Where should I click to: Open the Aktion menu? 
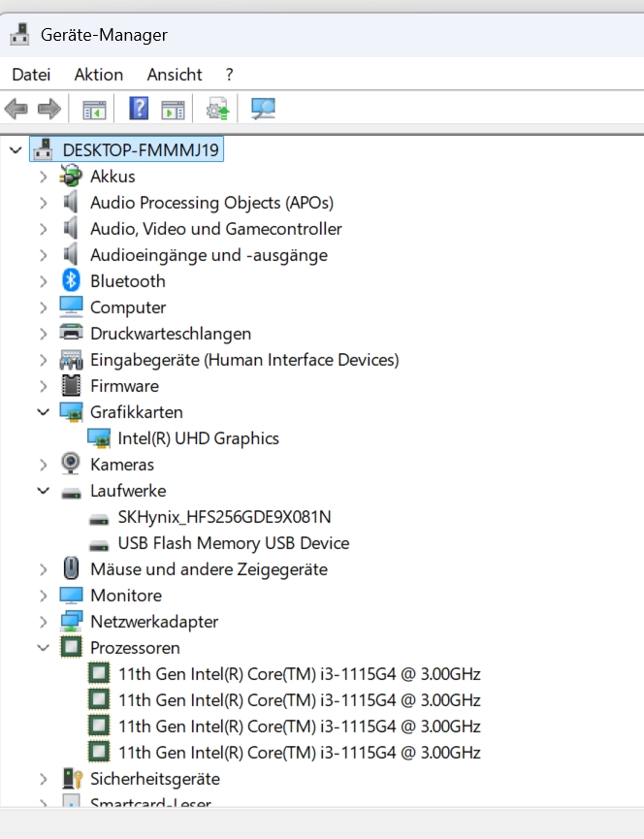98,75
